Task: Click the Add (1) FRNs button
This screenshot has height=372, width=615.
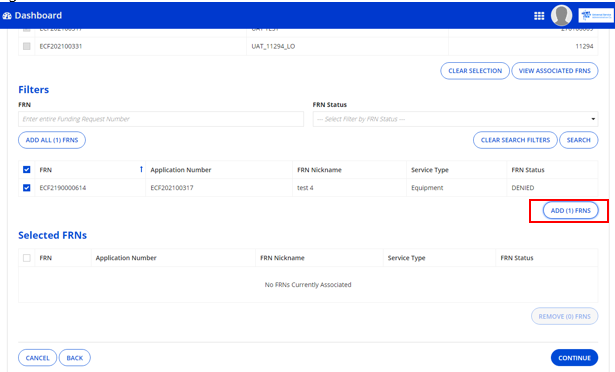Action: tap(571, 210)
